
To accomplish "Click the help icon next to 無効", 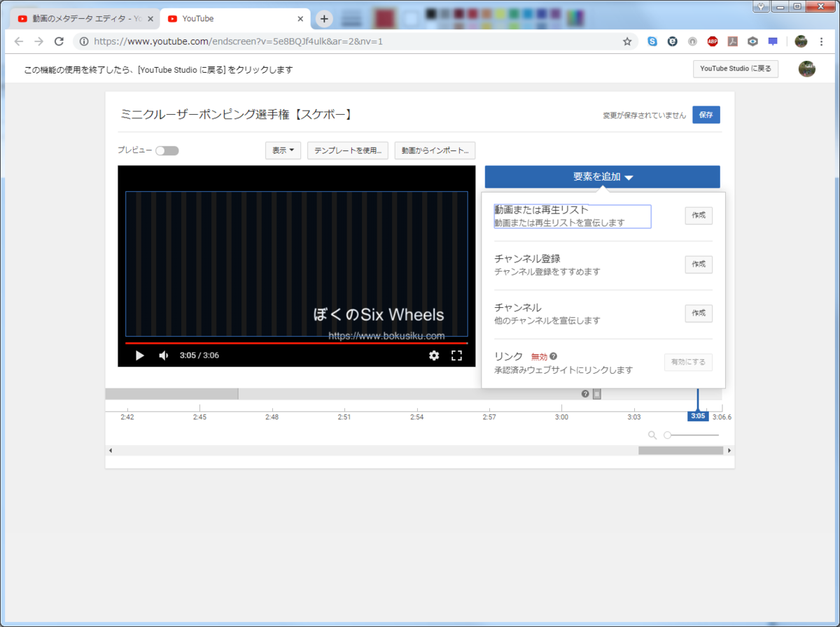I will (554, 356).
